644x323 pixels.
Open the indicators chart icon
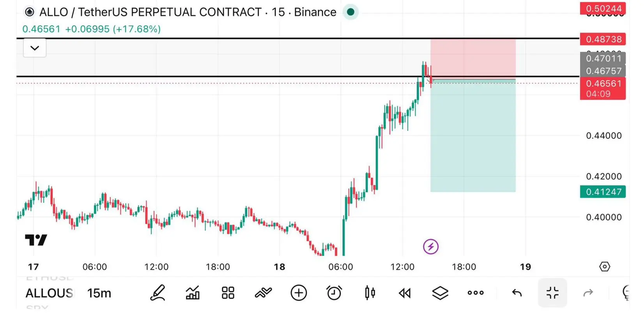point(193,293)
